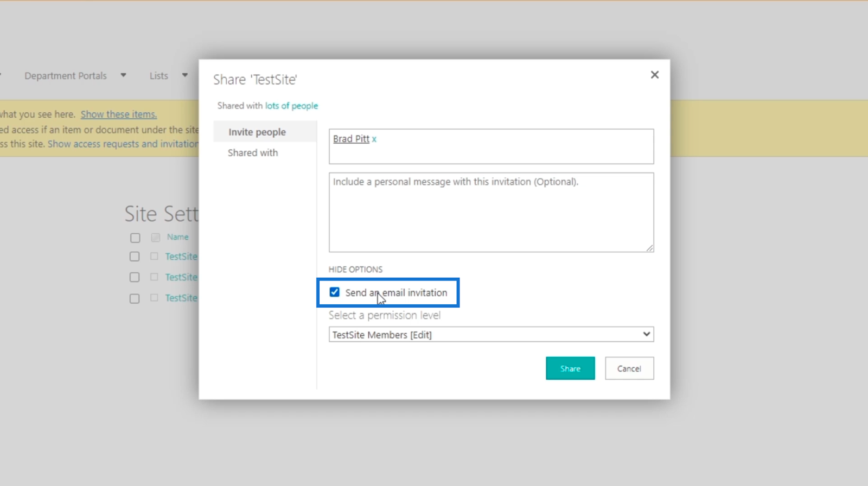The image size is (868, 486).
Task: Follow the Show these items link
Action: pos(119,114)
